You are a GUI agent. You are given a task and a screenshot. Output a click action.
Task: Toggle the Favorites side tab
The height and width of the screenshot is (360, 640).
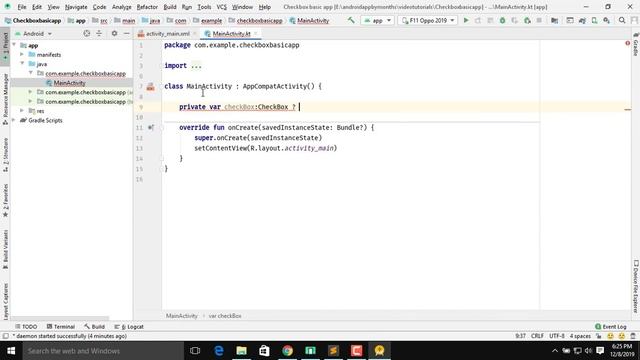point(5,200)
